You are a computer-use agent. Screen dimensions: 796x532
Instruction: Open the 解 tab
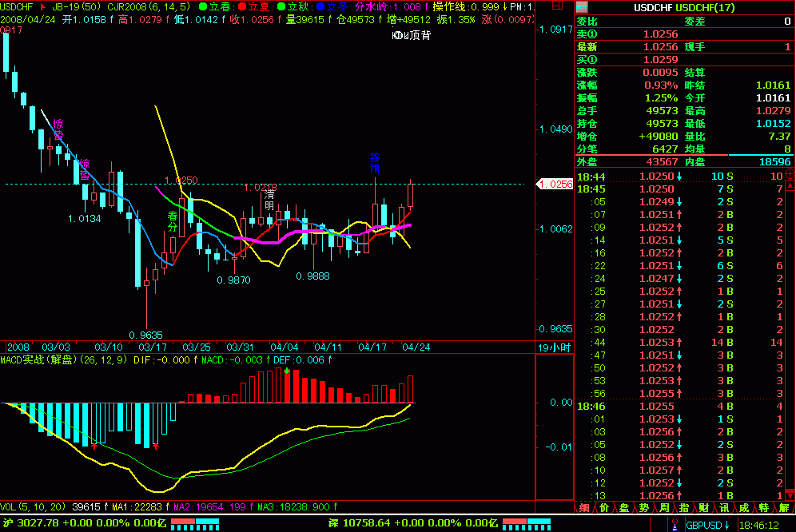click(784, 507)
